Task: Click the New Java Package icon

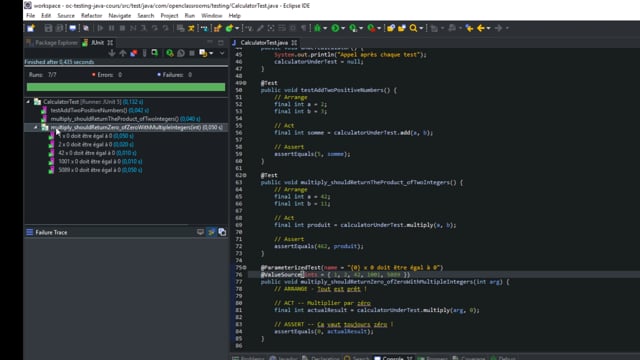Action: (x=218, y=28)
